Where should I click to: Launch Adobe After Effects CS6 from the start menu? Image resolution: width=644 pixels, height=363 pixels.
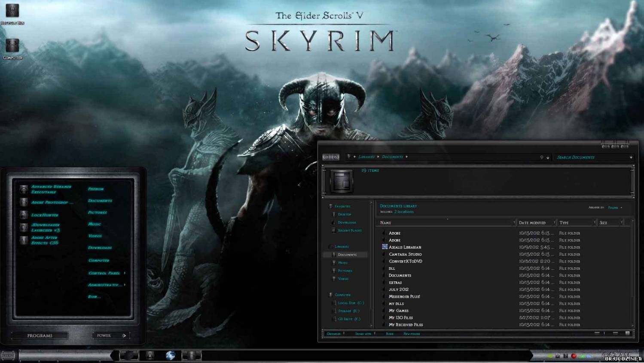click(x=39, y=240)
